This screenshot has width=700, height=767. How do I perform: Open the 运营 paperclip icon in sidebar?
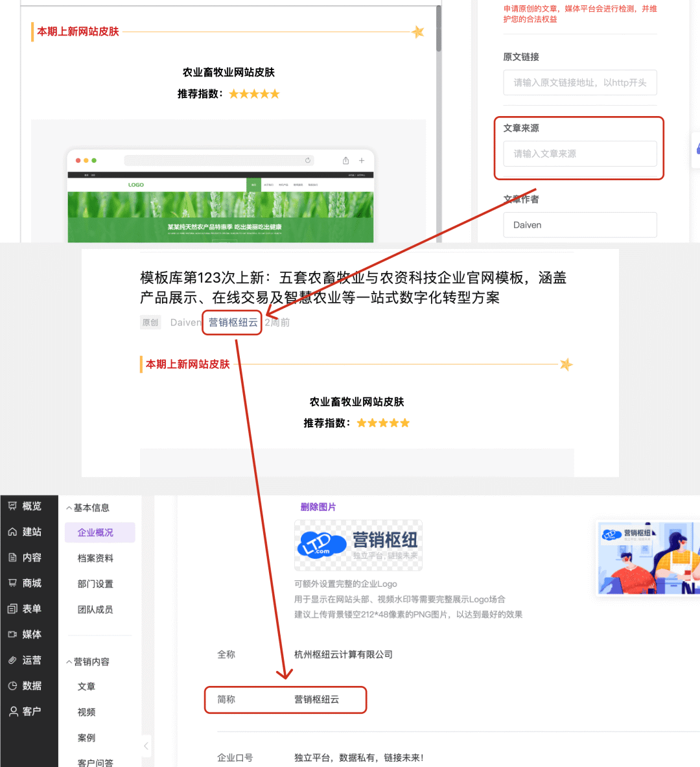click(13, 660)
